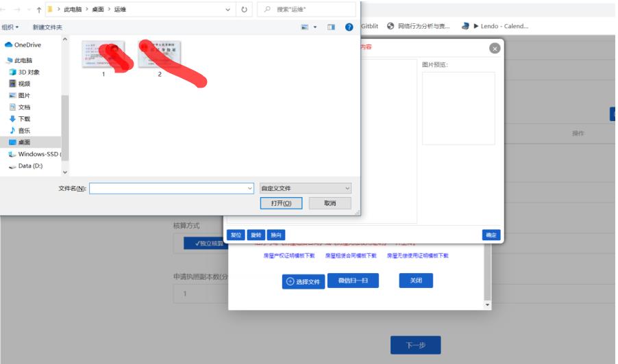The image size is (618, 364).
Task: Click the 换向 button
Action: click(x=276, y=235)
